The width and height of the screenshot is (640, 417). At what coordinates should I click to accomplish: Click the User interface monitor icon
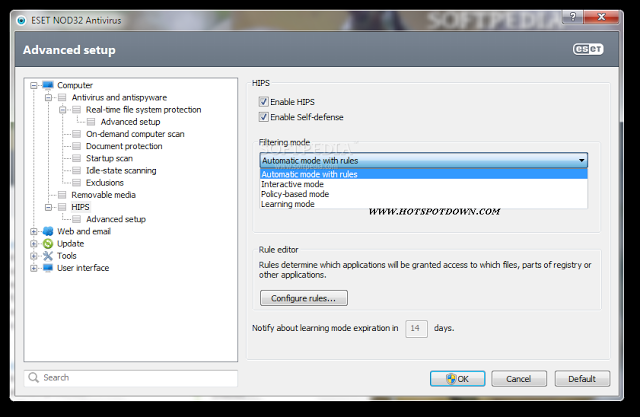[x=48, y=268]
